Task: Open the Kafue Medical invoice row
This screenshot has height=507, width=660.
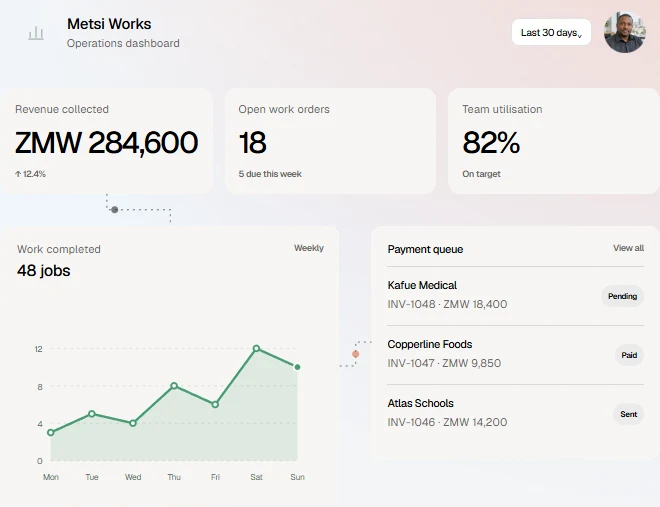Action: (515, 295)
